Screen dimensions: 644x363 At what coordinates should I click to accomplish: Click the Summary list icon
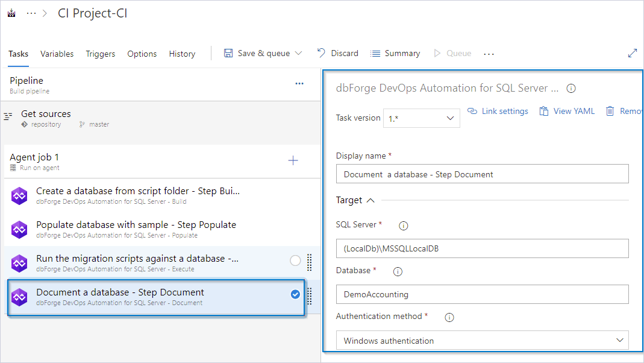(375, 54)
